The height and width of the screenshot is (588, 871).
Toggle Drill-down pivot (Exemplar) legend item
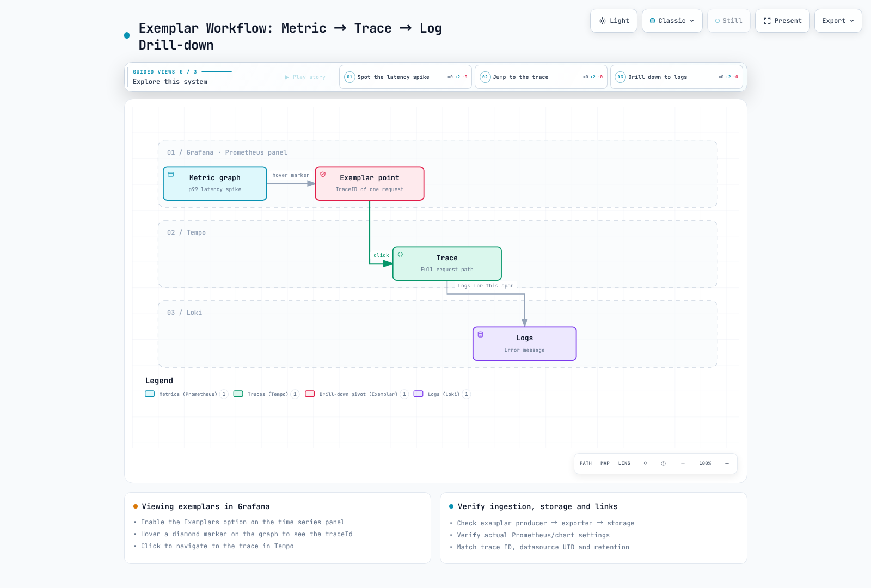tap(357, 394)
